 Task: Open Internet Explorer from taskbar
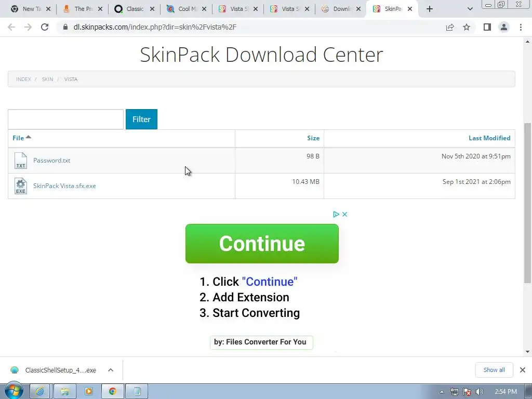click(39, 392)
